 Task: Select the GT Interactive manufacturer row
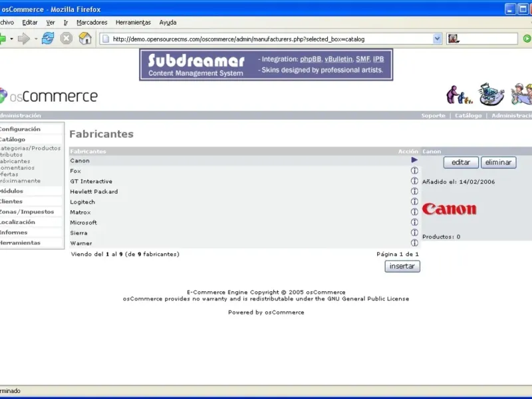pyautogui.click(x=245, y=181)
